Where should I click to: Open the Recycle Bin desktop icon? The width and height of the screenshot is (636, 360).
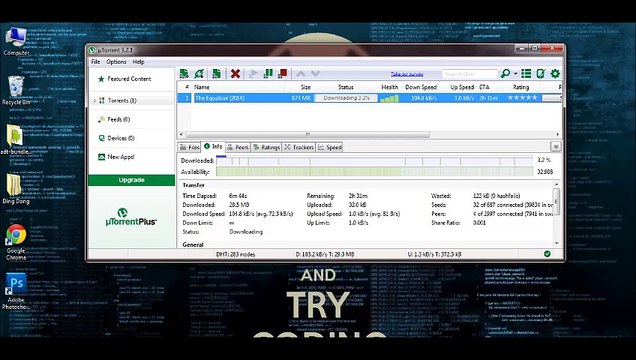[15, 90]
